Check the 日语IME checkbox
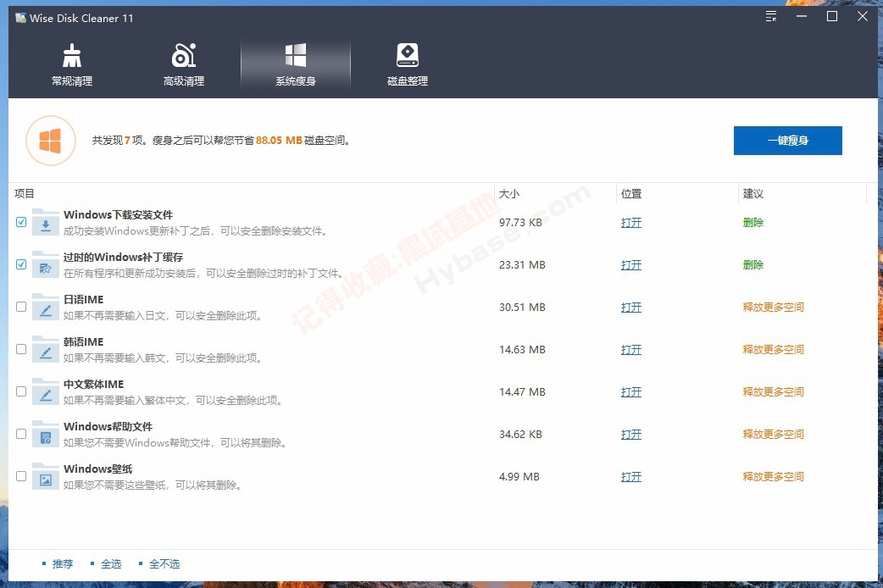Screen dimensions: 883x588 coord(21,307)
